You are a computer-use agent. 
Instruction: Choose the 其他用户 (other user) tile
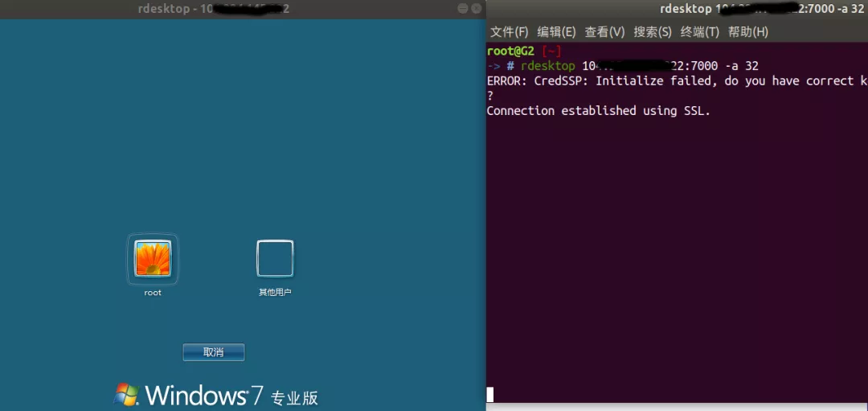pyautogui.click(x=275, y=258)
